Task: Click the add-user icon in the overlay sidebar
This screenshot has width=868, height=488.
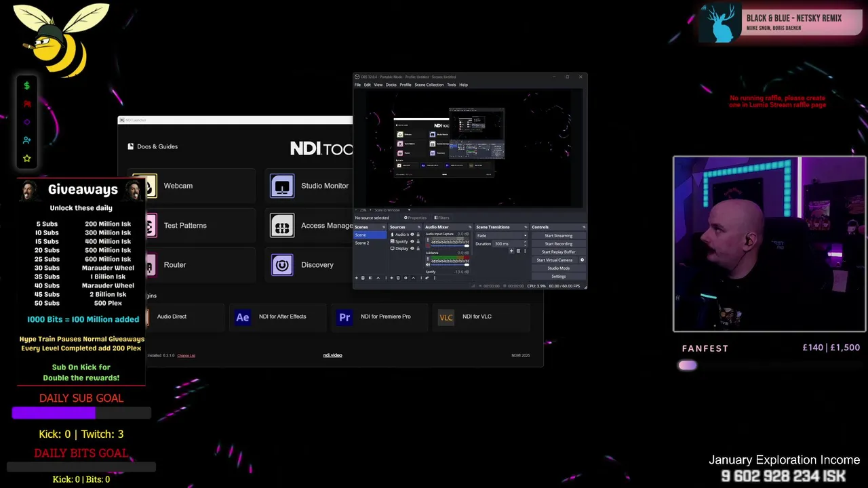Action: [x=26, y=140]
